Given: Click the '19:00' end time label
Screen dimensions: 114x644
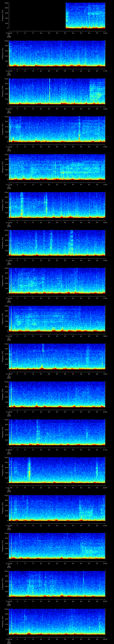Looking at the screenshot, I should (105, 374).
